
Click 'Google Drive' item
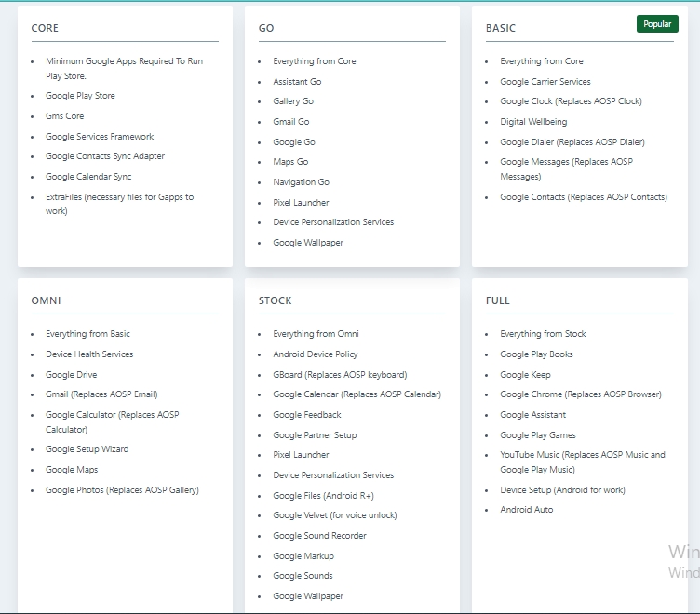[x=71, y=375]
